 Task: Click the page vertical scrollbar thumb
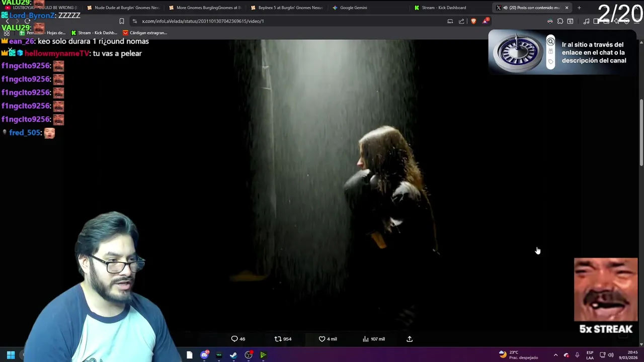pyautogui.click(x=641, y=132)
